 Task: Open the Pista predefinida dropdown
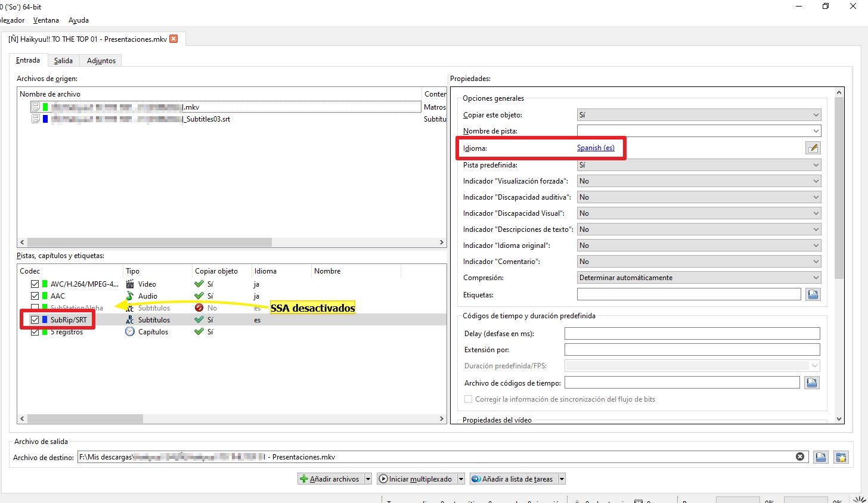pyautogui.click(x=699, y=165)
